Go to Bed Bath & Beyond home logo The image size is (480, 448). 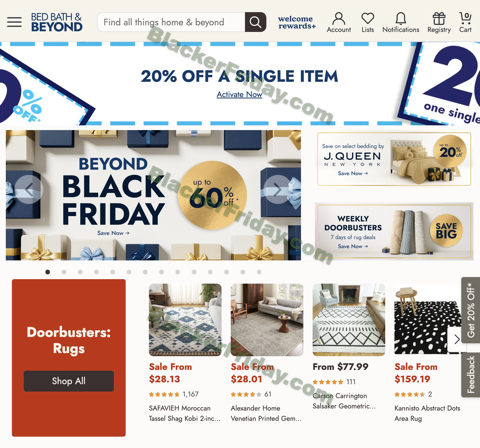tap(57, 22)
